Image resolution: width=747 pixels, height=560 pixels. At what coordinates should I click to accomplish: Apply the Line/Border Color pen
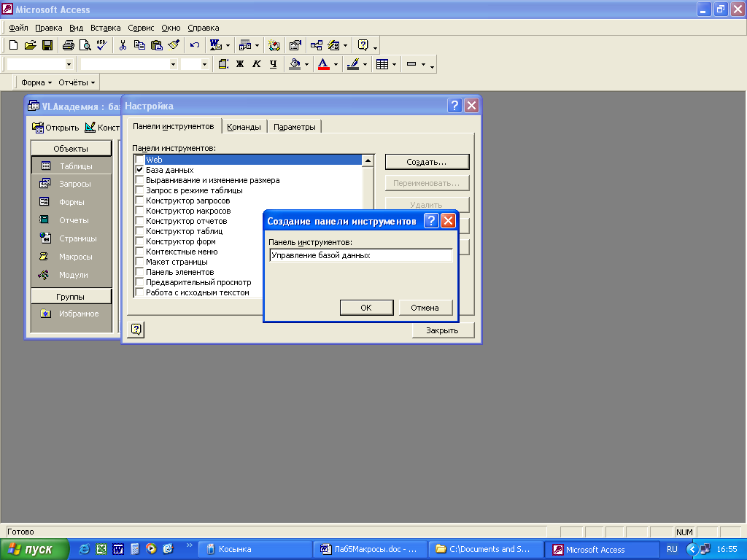353,64
